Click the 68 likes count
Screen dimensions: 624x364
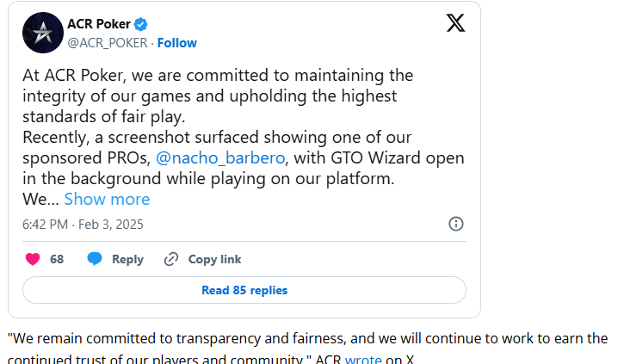[57, 259]
